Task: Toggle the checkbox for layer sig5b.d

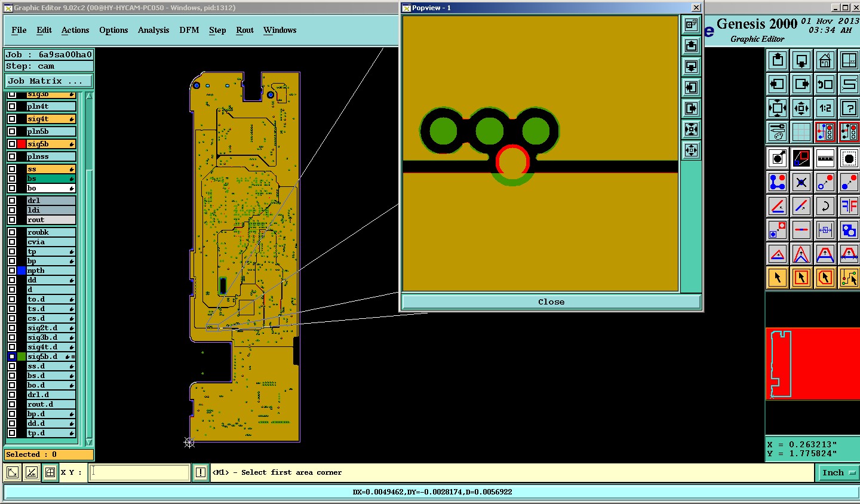Action: pos(12,357)
